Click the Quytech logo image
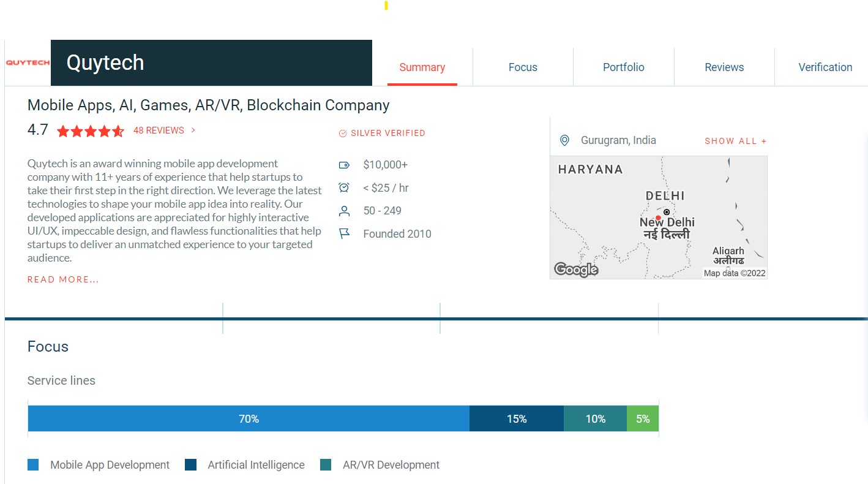868x484 pixels. pos(28,62)
